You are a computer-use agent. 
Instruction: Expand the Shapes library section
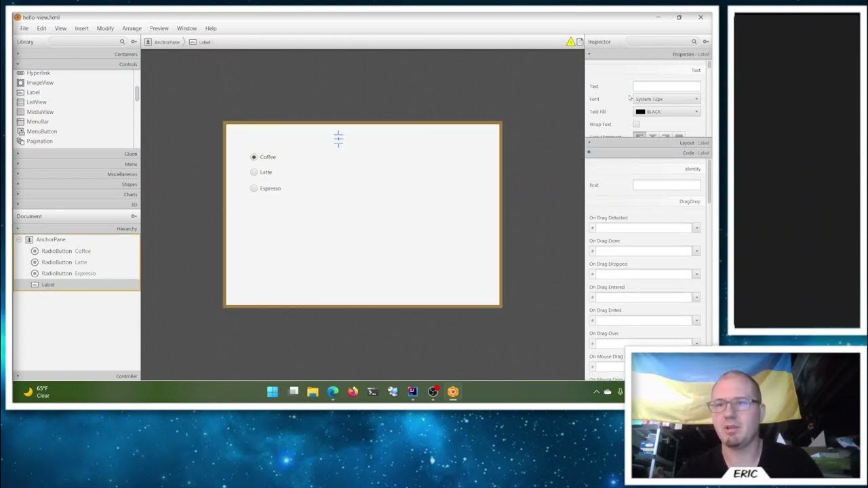tap(77, 184)
